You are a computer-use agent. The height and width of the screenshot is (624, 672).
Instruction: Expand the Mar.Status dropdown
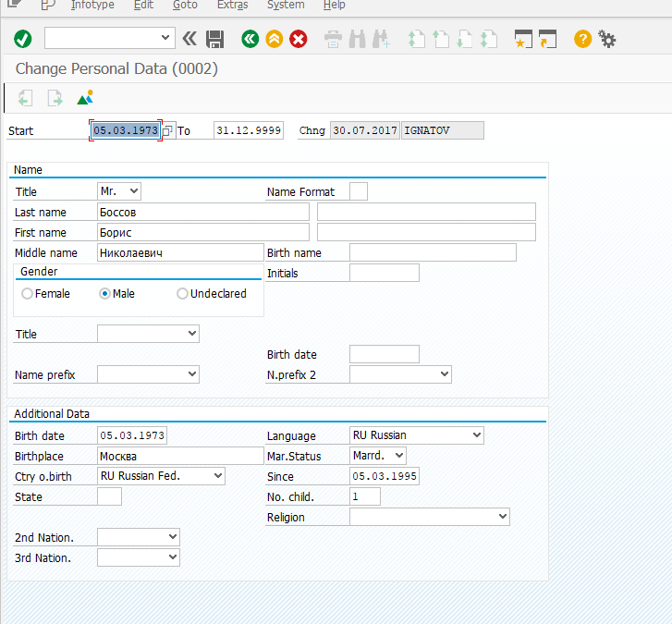399,456
